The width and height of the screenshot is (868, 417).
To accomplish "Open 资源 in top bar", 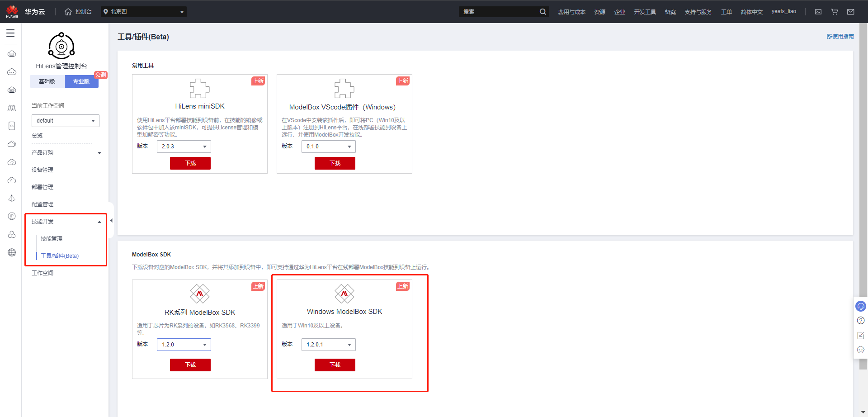I will tap(600, 12).
